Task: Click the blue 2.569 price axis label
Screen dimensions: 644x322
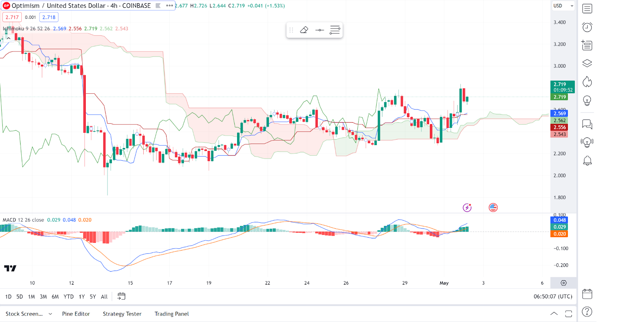Action: coord(559,113)
